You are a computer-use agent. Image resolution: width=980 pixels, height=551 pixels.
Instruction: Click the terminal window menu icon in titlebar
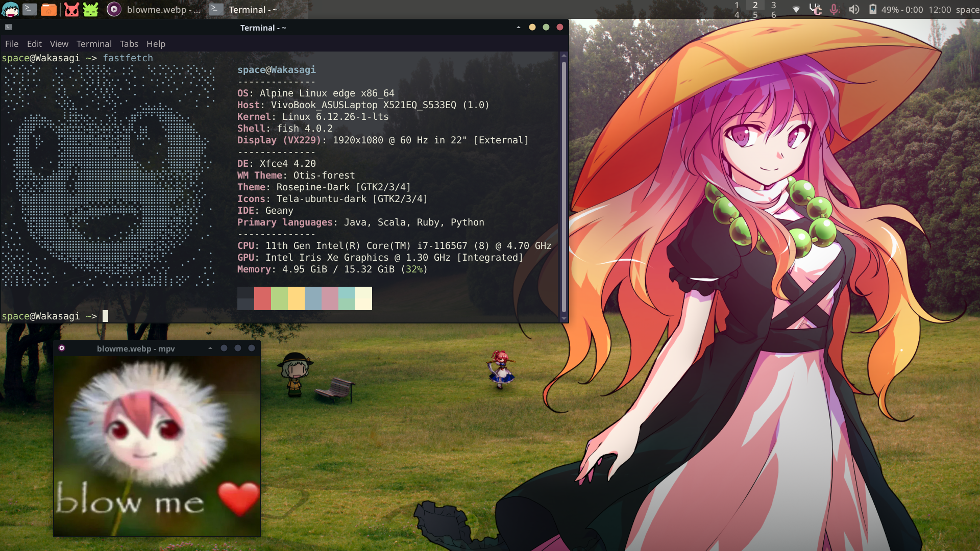coord(9,27)
